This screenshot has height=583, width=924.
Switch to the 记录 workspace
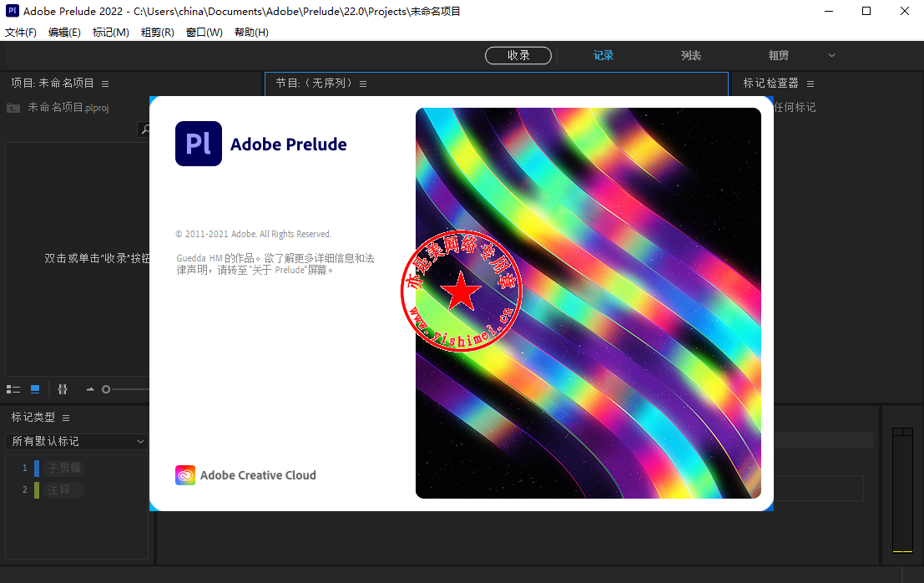[x=603, y=55]
